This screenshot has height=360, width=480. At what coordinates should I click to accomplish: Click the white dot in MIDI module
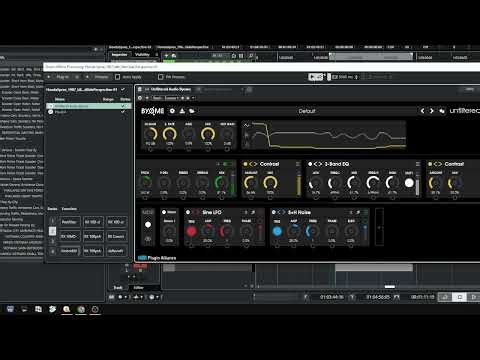tap(148, 225)
